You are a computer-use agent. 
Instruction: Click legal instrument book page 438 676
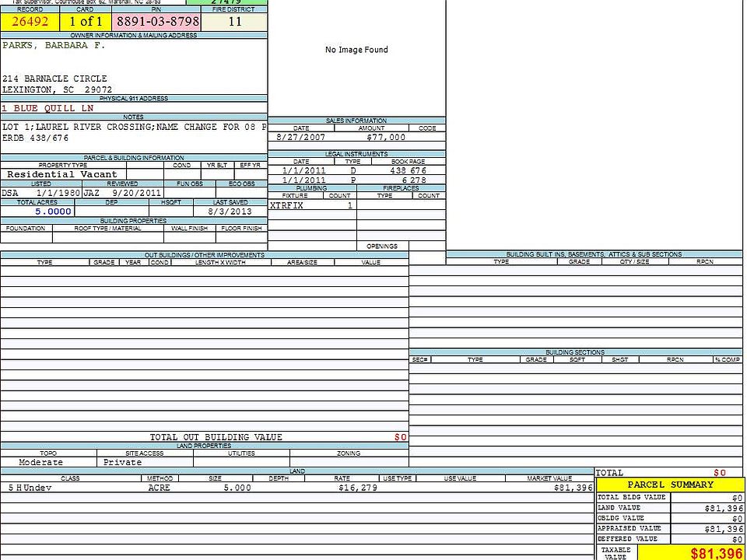click(408, 170)
